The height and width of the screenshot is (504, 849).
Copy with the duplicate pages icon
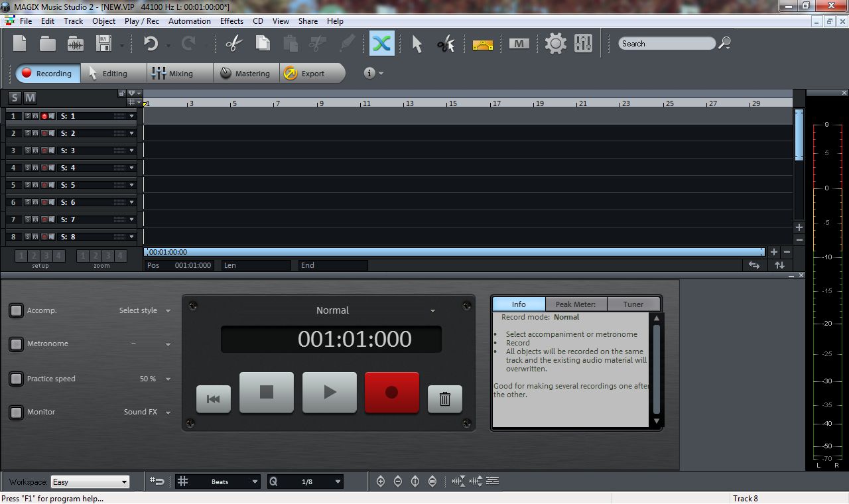[263, 44]
